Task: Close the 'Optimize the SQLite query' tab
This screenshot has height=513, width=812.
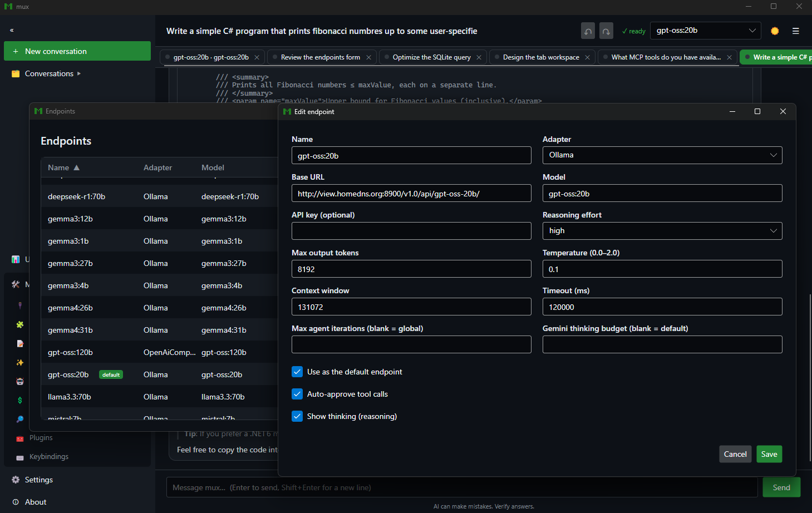Action: pos(479,57)
